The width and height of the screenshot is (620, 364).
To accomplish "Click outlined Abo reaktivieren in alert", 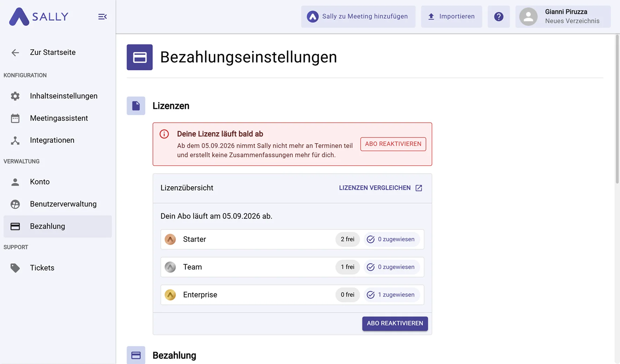I will tap(393, 144).
